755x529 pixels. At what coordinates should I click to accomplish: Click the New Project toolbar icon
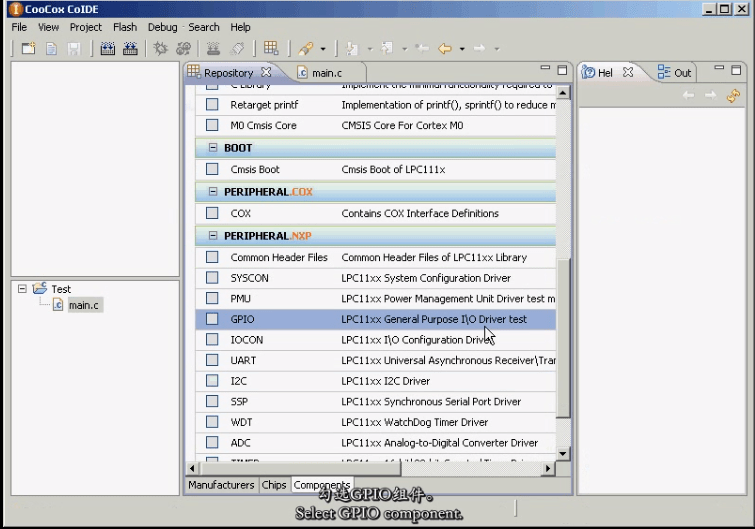(x=28, y=48)
